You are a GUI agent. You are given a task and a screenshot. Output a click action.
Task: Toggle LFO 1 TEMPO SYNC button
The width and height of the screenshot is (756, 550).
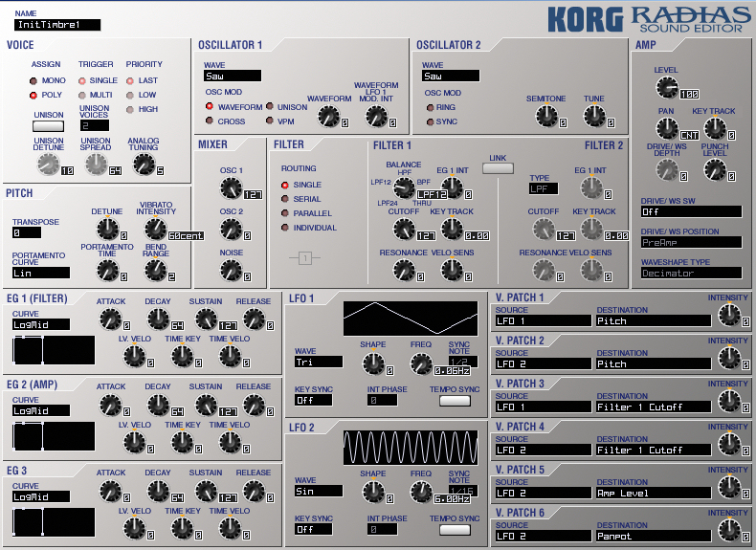coord(455,401)
